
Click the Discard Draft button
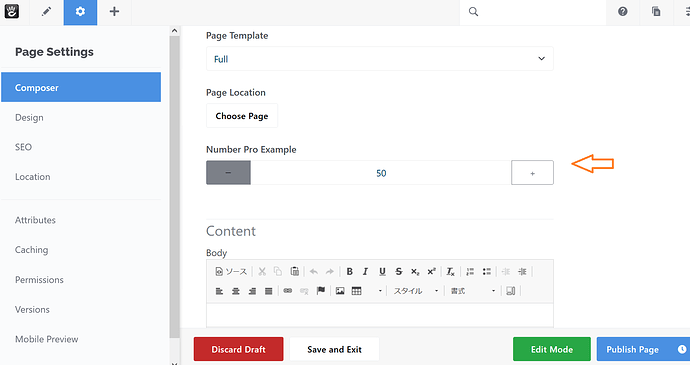[239, 349]
